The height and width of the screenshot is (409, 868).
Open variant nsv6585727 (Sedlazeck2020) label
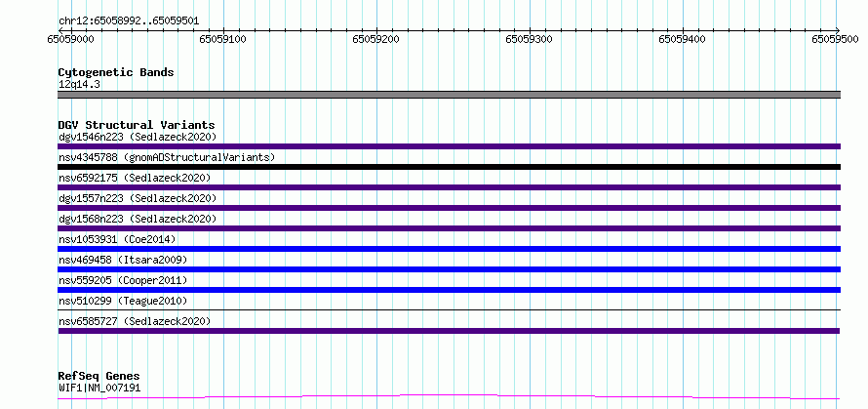click(135, 321)
